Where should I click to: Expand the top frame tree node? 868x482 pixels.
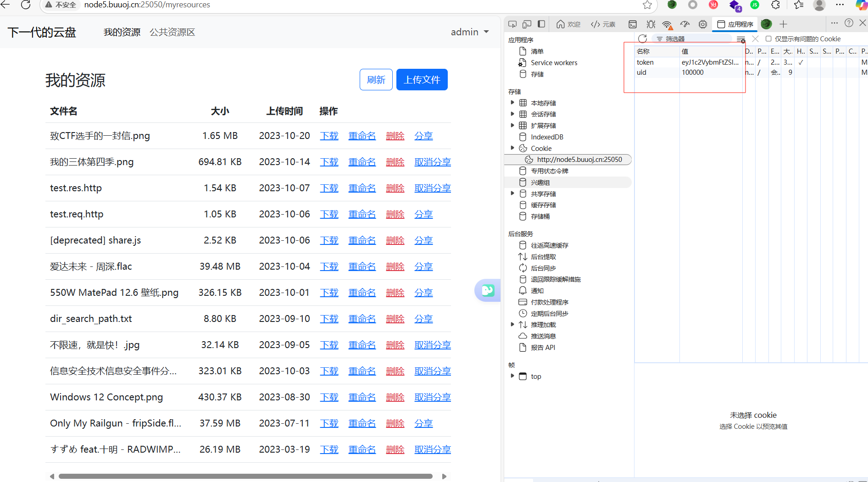pos(512,376)
